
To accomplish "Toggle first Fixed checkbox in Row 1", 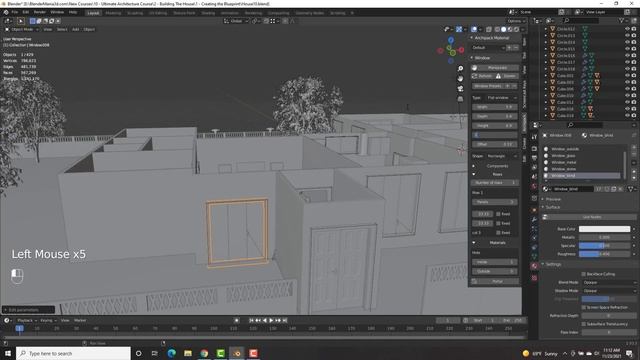I will point(498,214).
